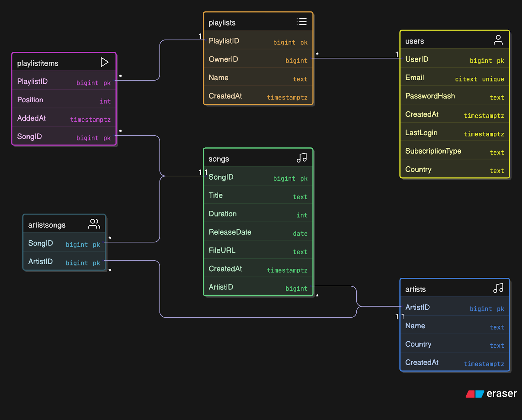Viewport: 522px width, 420px height.
Task: Click the list icon on playlists table
Action: (x=301, y=22)
